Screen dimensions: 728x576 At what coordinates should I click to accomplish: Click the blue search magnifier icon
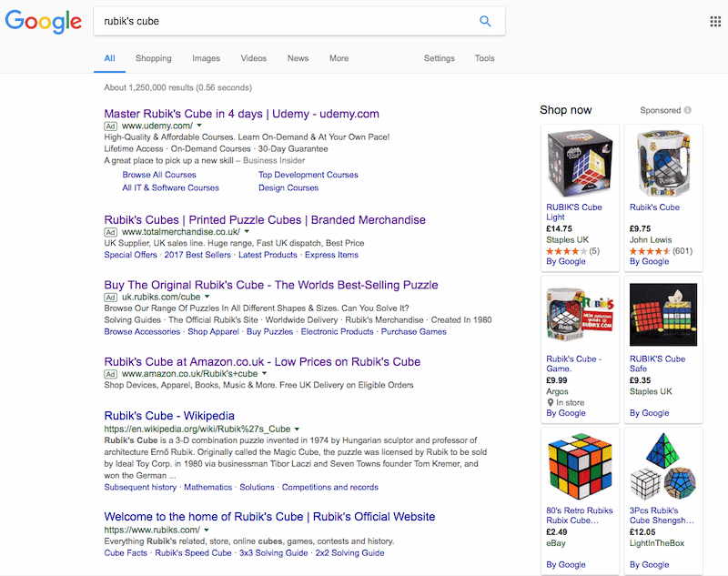[x=485, y=21]
